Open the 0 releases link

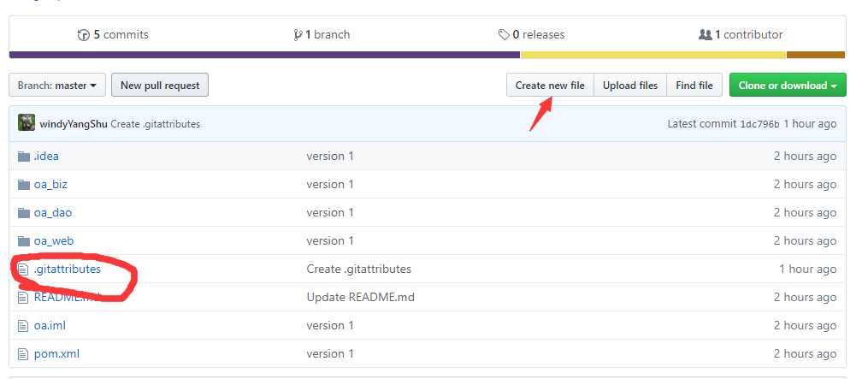click(531, 35)
